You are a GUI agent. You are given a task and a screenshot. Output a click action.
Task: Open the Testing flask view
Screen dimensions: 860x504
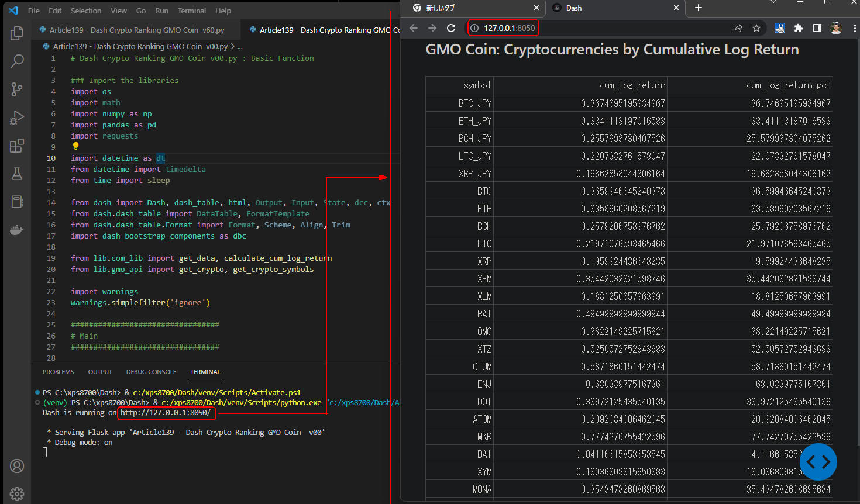(17, 173)
